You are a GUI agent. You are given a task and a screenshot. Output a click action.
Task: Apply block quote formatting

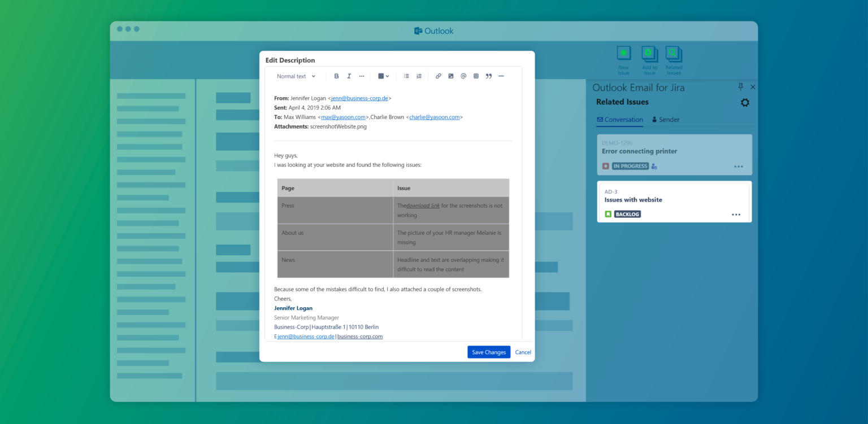(488, 76)
